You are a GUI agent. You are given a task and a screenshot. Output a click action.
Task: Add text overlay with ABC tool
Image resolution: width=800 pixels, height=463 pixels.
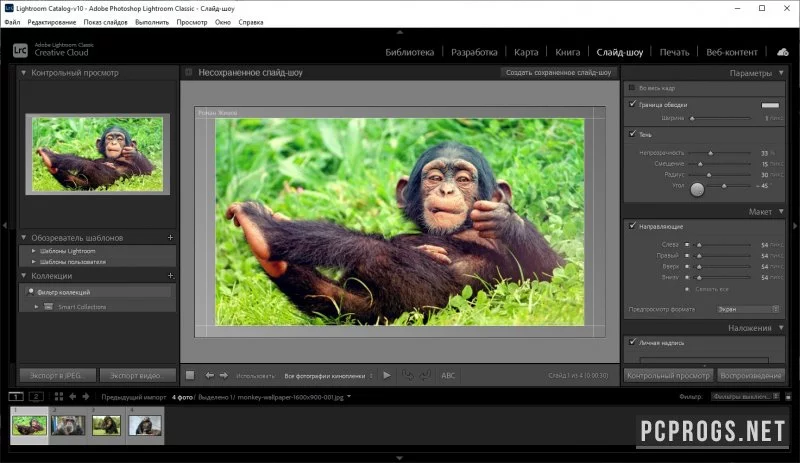coord(448,376)
